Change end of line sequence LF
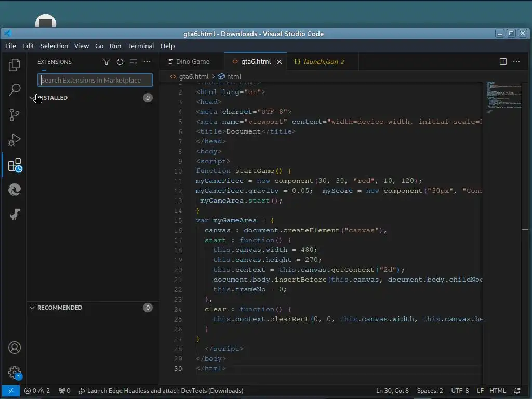Viewport: 532px width, 399px height. (480, 391)
